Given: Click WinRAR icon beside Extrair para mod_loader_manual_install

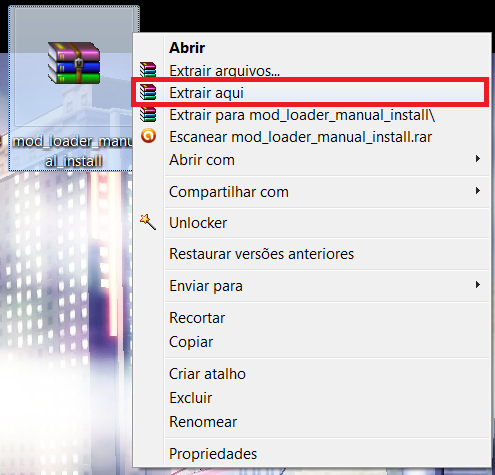Looking at the screenshot, I should [148, 114].
